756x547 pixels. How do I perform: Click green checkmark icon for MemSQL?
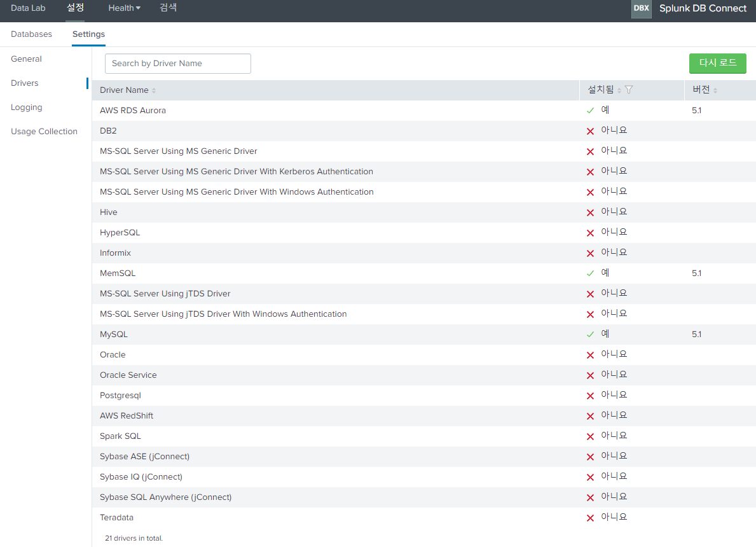point(590,273)
